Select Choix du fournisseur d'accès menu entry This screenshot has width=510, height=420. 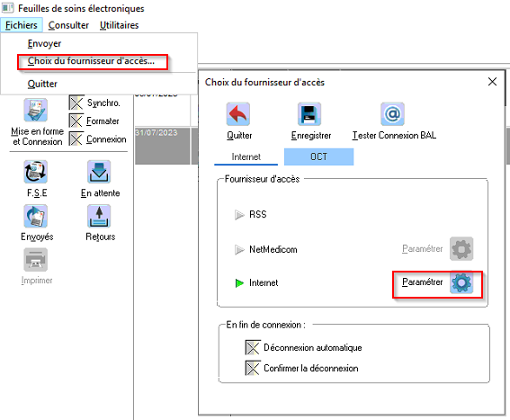point(91,61)
